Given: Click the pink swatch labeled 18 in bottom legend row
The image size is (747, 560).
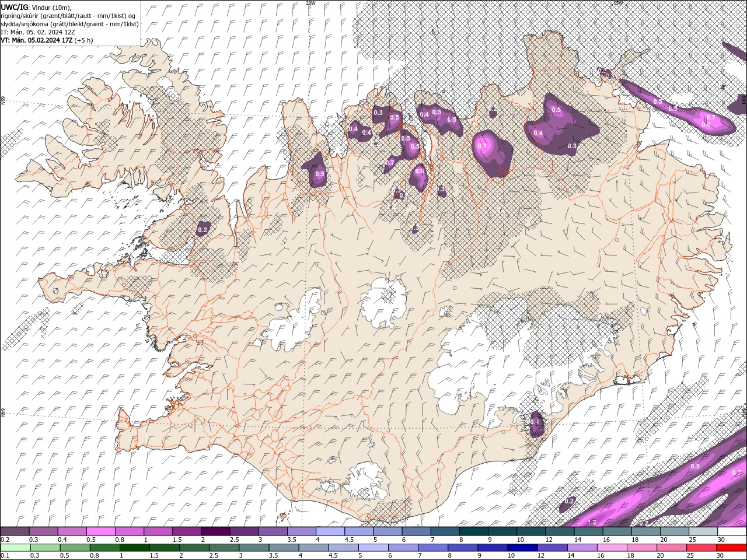Looking at the screenshot, I should click(641, 547).
